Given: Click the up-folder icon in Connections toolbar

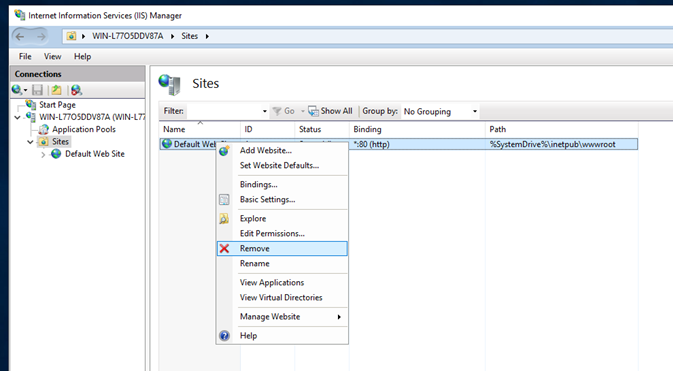Looking at the screenshot, I should pyautogui.click(x=57, y=90).
